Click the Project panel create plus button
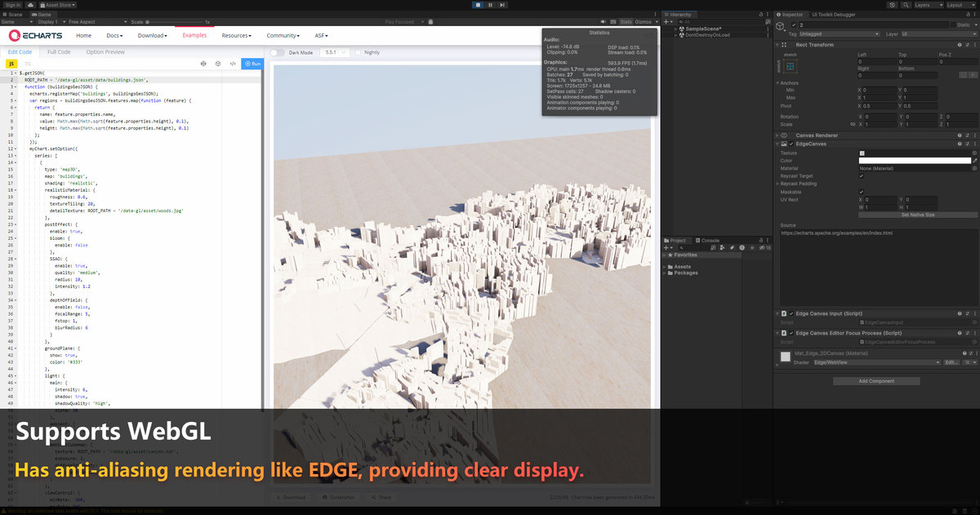Image resolution: width=980 pixels, height=515 pixels. (x=666, y=247)
